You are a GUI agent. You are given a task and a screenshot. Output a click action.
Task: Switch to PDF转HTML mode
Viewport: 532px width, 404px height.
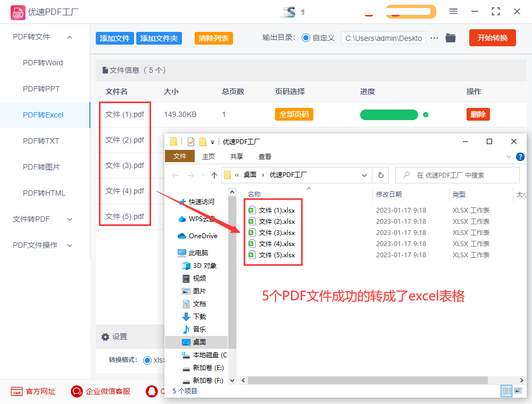[x=45, y=193]
